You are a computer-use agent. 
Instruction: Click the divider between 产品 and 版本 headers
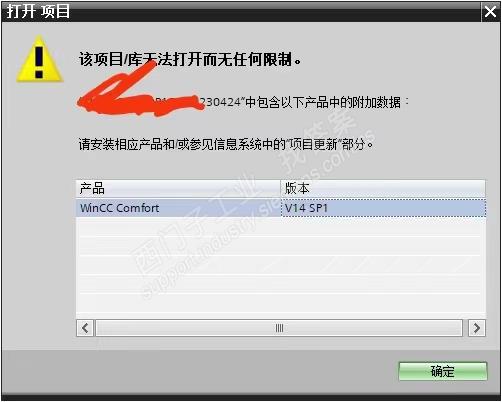tap(281, 188)
